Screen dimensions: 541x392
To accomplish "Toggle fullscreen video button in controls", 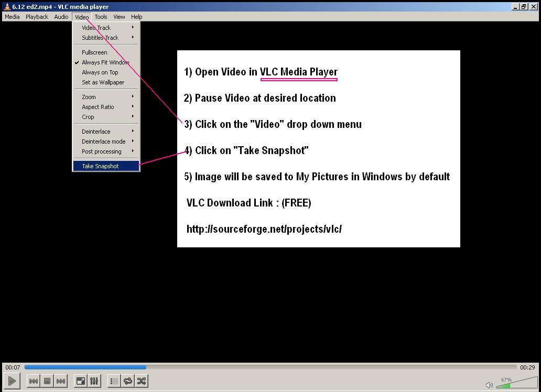I will click(x=81, y=381).
